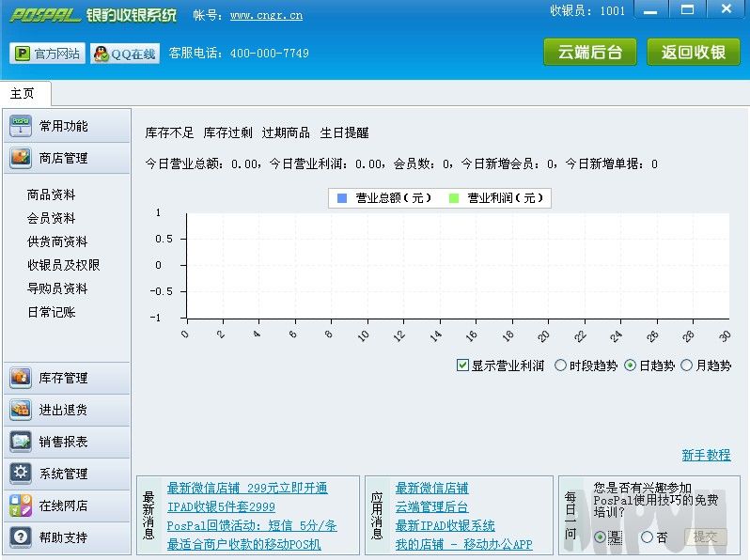Click the 进出退货 icon in sidebar
The height and width of the screenshot is (560, 750).
pos(21,410)
